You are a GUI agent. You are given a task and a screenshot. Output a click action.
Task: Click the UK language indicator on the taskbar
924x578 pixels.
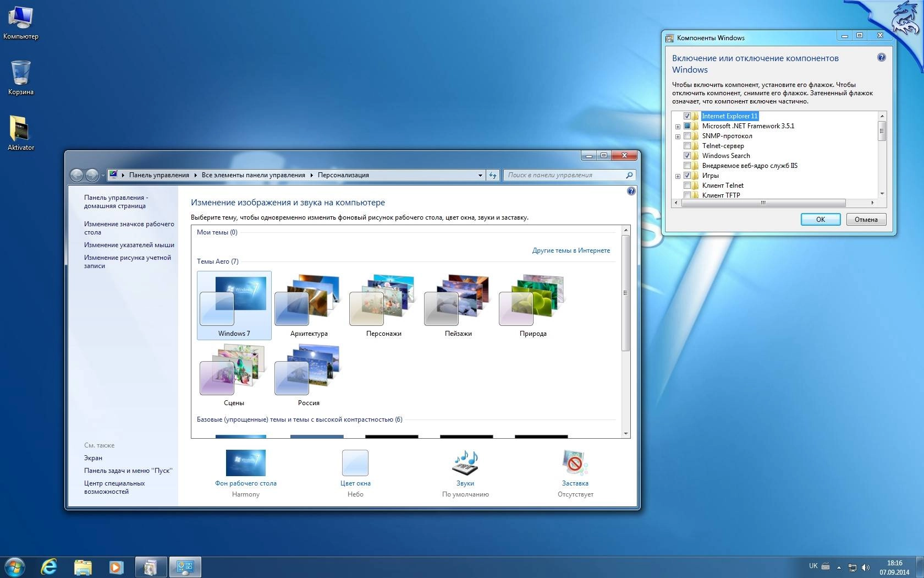click(x=813, y=566)
